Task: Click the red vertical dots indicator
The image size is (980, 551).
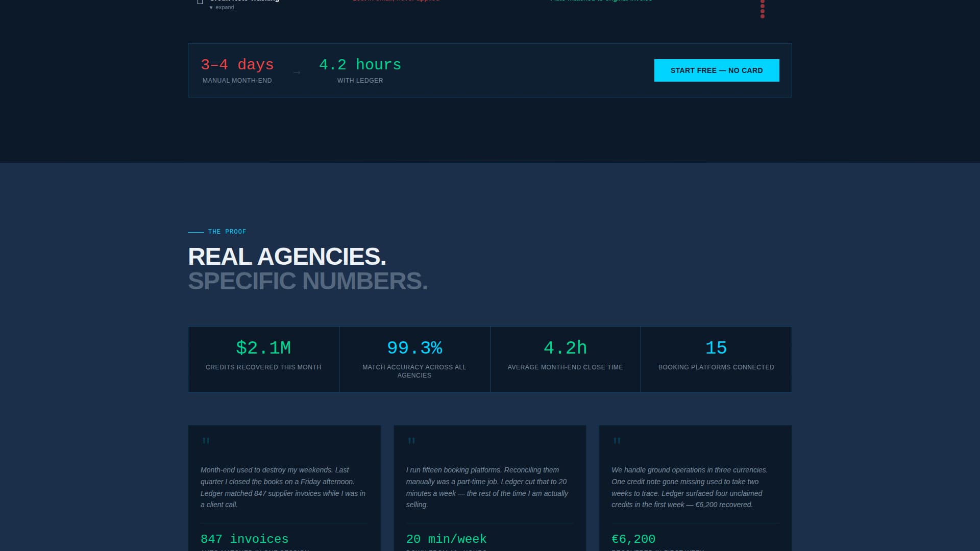Action: coord(763,9)
